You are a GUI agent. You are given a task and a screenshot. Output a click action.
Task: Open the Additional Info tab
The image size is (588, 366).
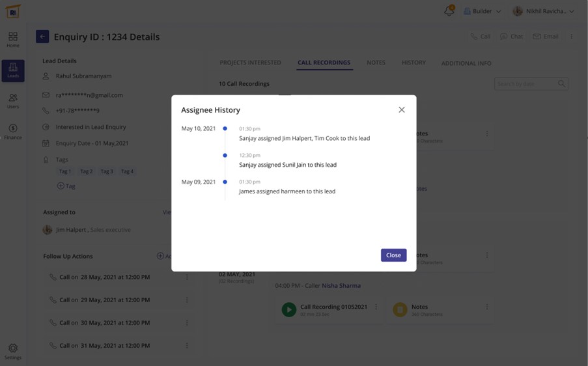click(x=466, y=63)
